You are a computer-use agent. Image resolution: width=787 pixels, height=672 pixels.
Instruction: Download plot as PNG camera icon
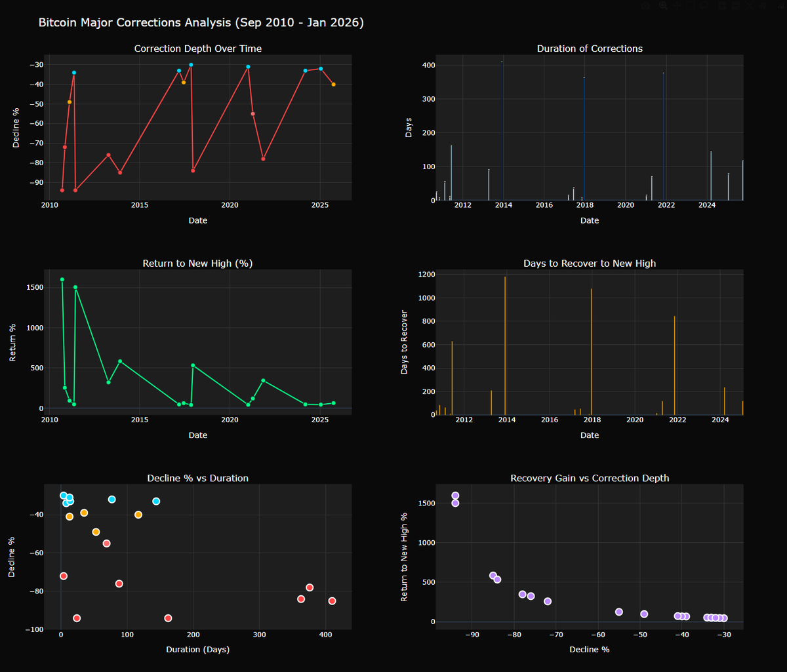[645, 6]
